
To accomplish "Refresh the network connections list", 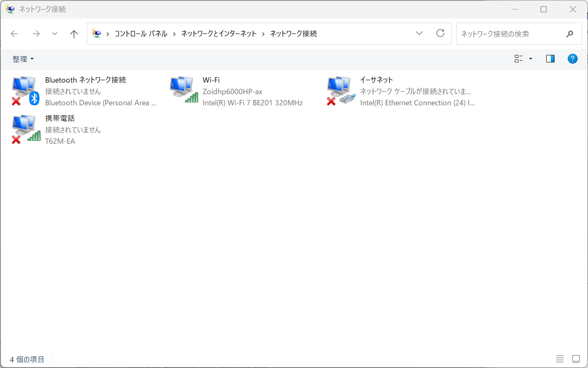I will point(440,33).
